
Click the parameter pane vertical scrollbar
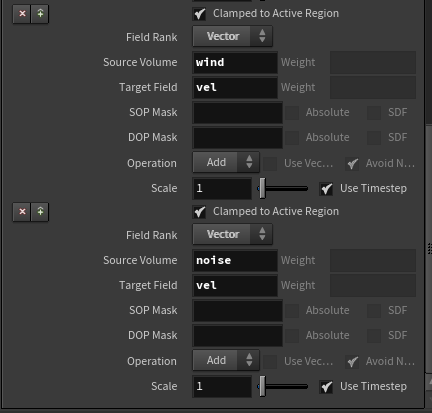point(429,248)
